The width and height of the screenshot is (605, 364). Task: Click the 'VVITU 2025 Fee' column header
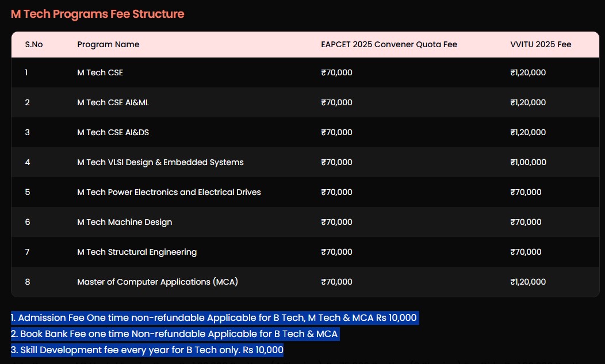click(x=541, y=44)
